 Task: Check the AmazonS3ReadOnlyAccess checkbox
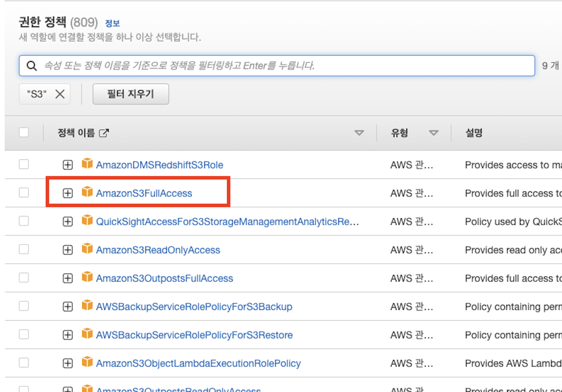point(24,249)
